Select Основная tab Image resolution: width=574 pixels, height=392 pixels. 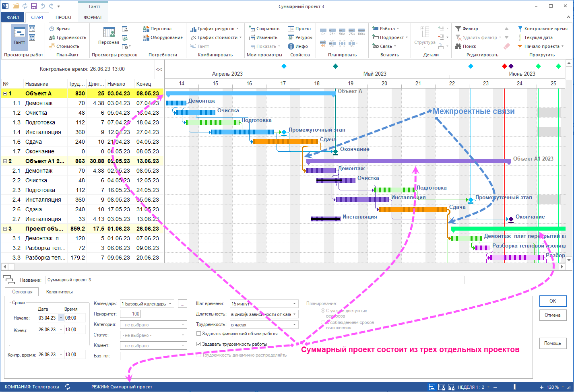click(22, 292)
